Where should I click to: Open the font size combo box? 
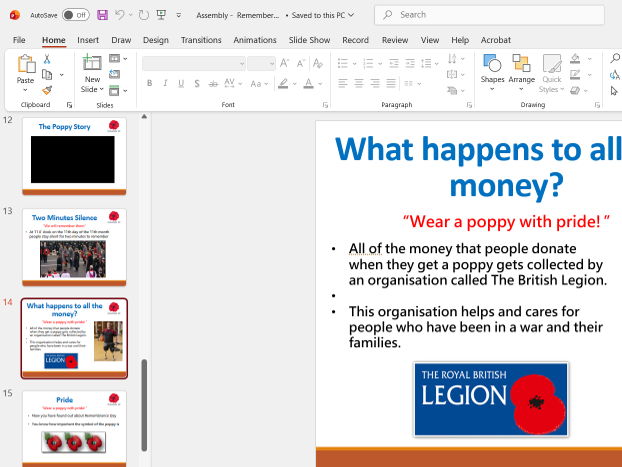261,63
